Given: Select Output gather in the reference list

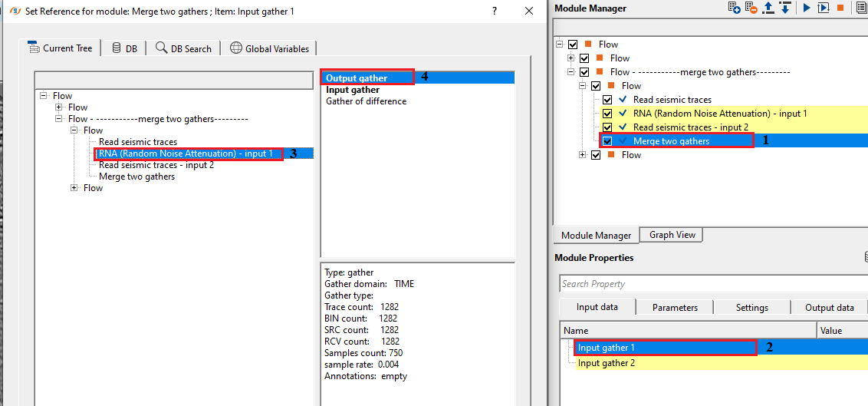Looking at the screenshot, I should (x=418, y=78).
